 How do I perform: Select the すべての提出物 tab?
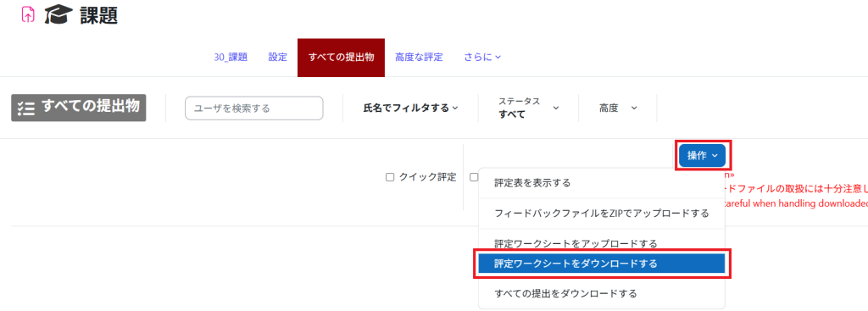[x=341, y=58]
